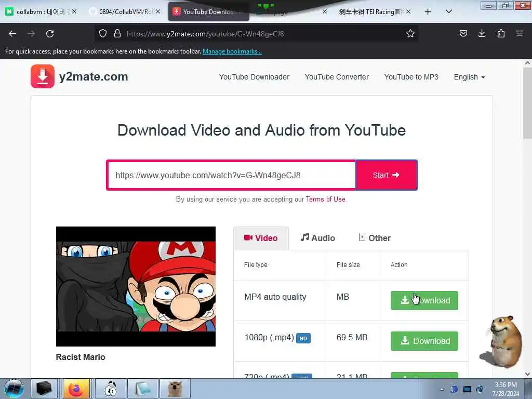
Task: Open the extensions puzzle icon
Action: coord(501,33)
